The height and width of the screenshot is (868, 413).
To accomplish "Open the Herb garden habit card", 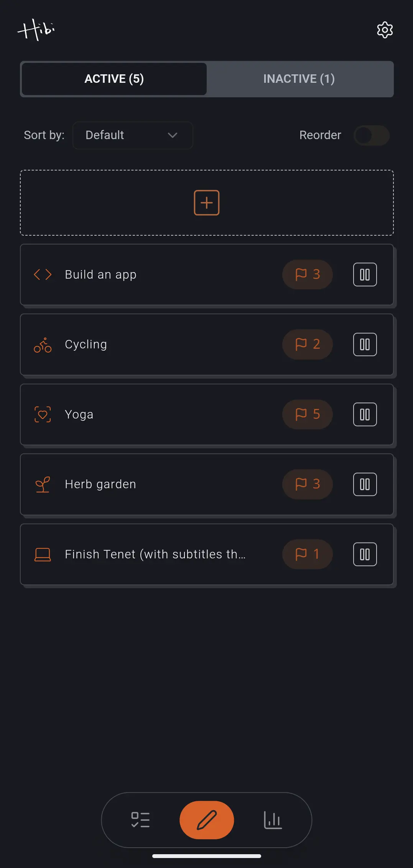I will [153, 484].
